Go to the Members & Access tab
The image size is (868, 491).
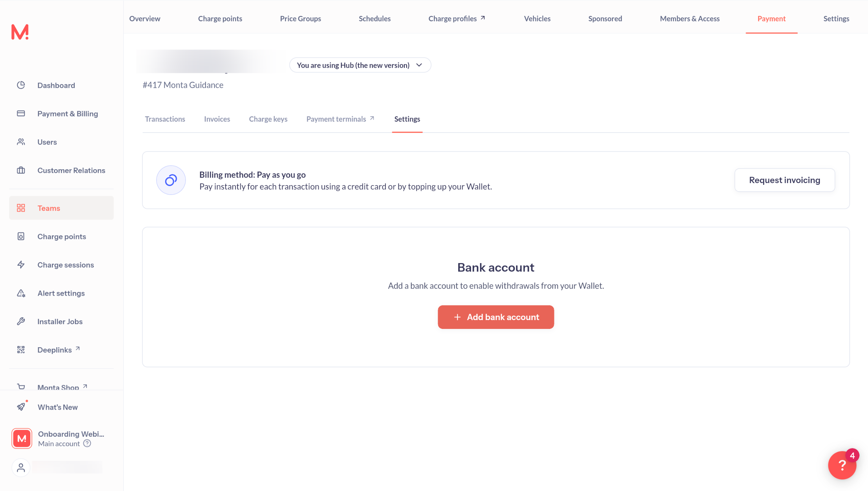(690, 19)
